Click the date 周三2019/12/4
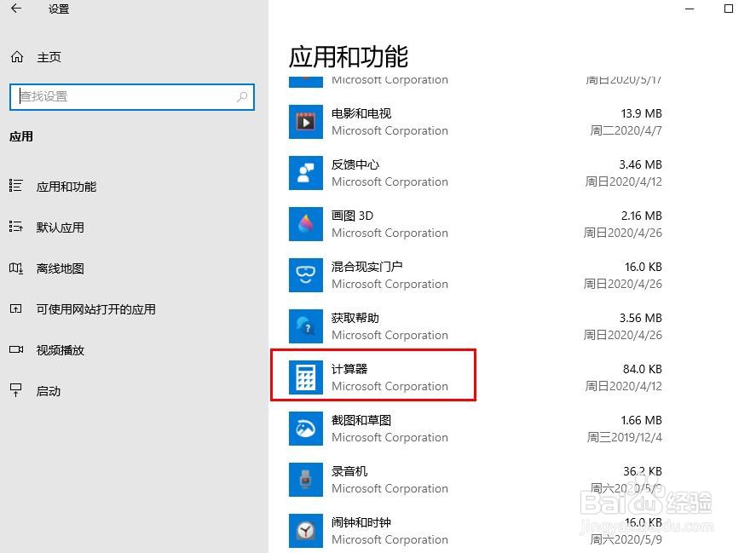 click(625, 437)
